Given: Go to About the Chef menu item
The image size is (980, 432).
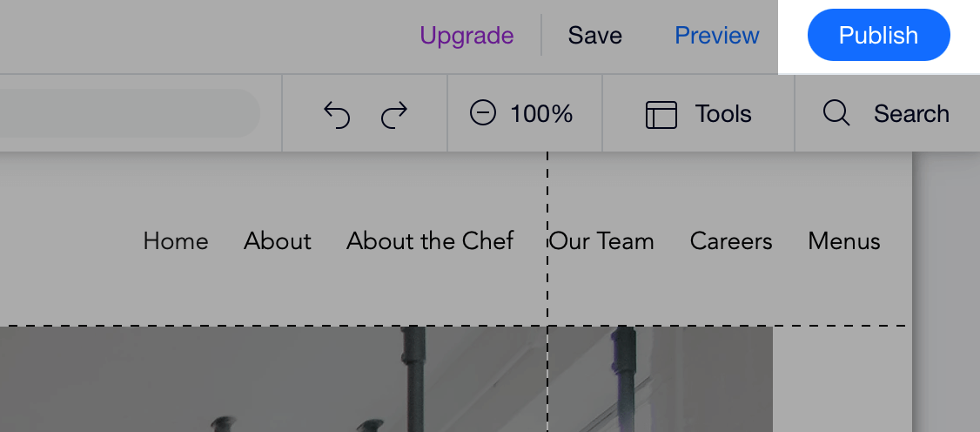Looking at the screenshot, I should (x=430, y=240).
